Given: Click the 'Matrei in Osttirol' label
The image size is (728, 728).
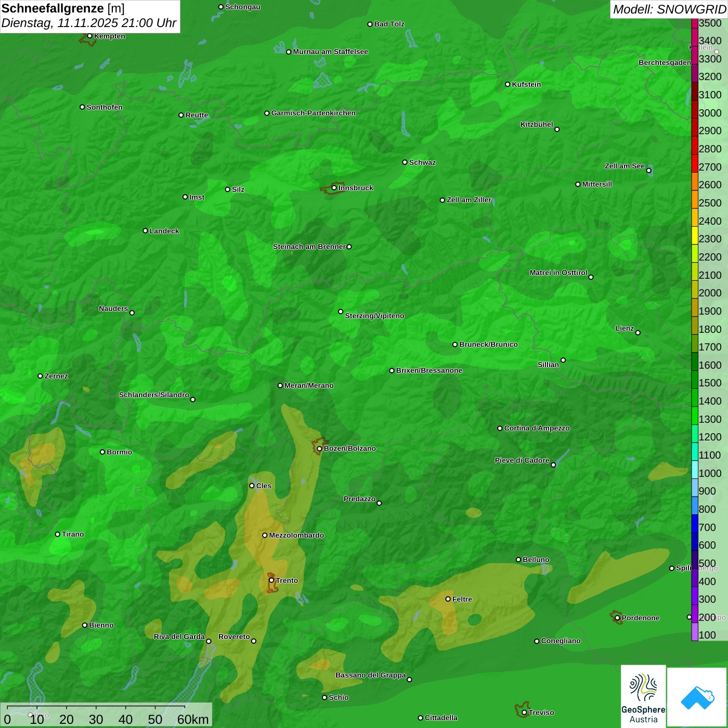Looking at the screenshot, I should 558,272.
